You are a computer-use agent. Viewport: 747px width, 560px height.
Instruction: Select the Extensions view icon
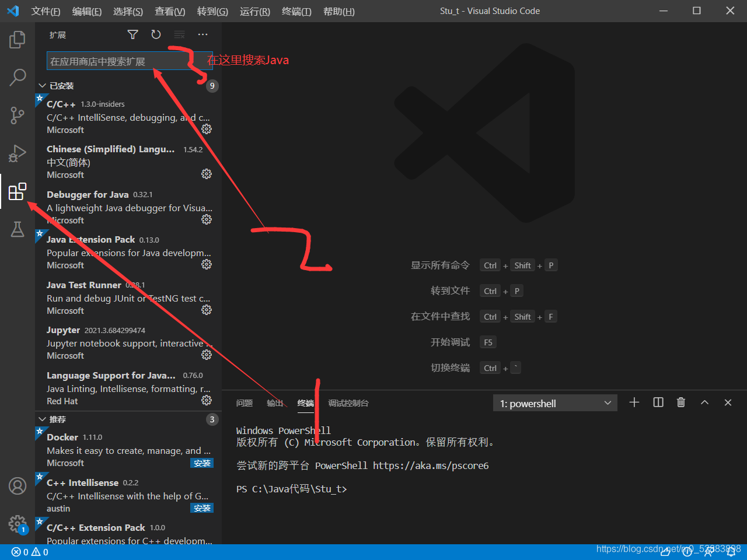point(18,191)
